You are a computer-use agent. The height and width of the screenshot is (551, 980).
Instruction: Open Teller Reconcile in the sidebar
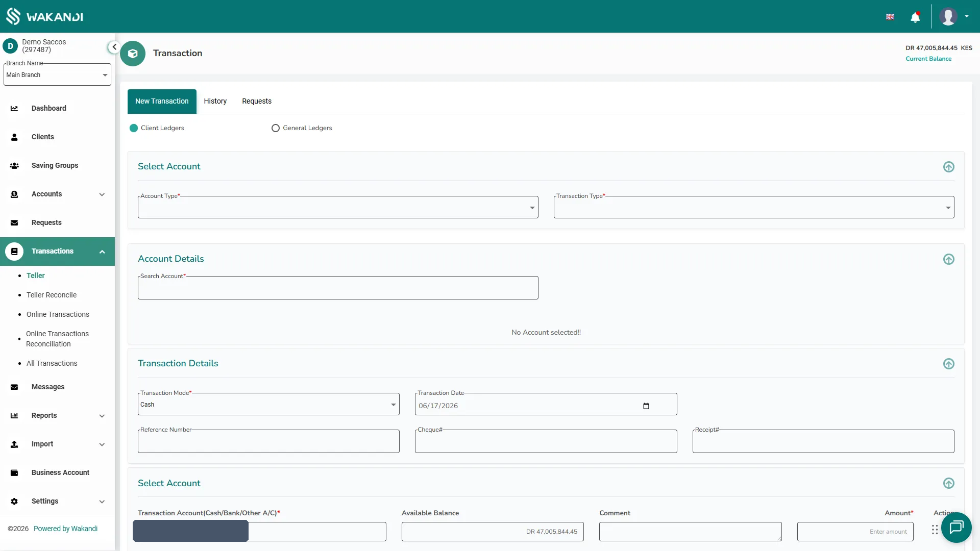[52, 295]
